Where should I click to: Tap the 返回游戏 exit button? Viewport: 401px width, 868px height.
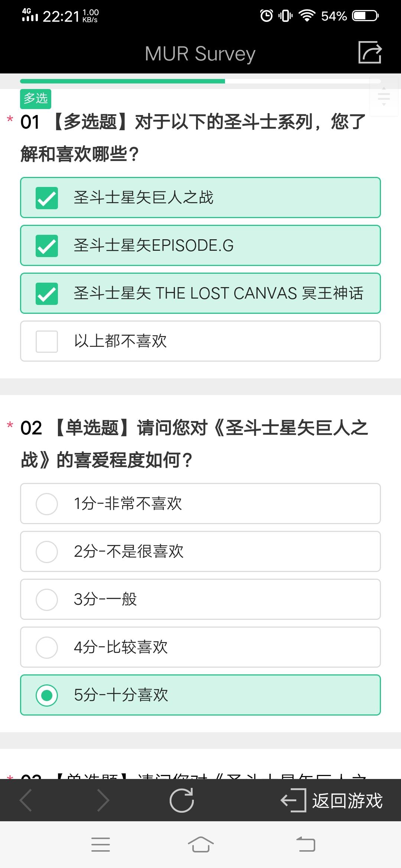click(331, 800)
